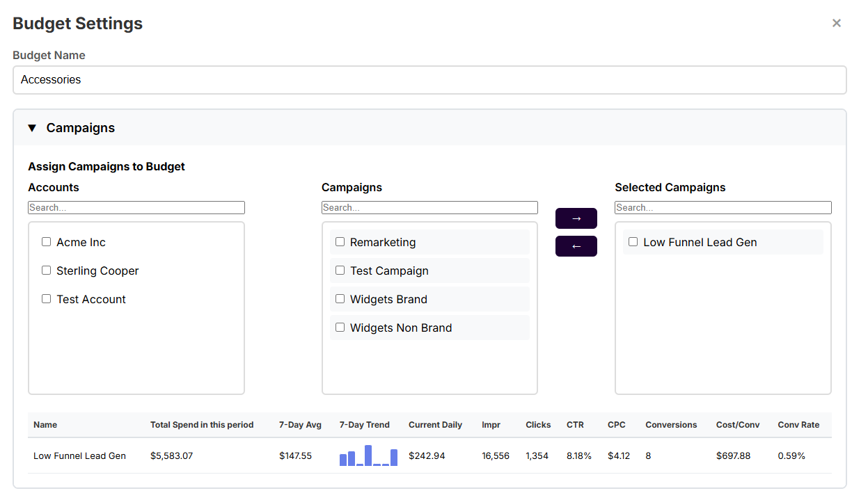Click the left arrow to unassign campaigns
868x500 pixels.
[576, 245]
